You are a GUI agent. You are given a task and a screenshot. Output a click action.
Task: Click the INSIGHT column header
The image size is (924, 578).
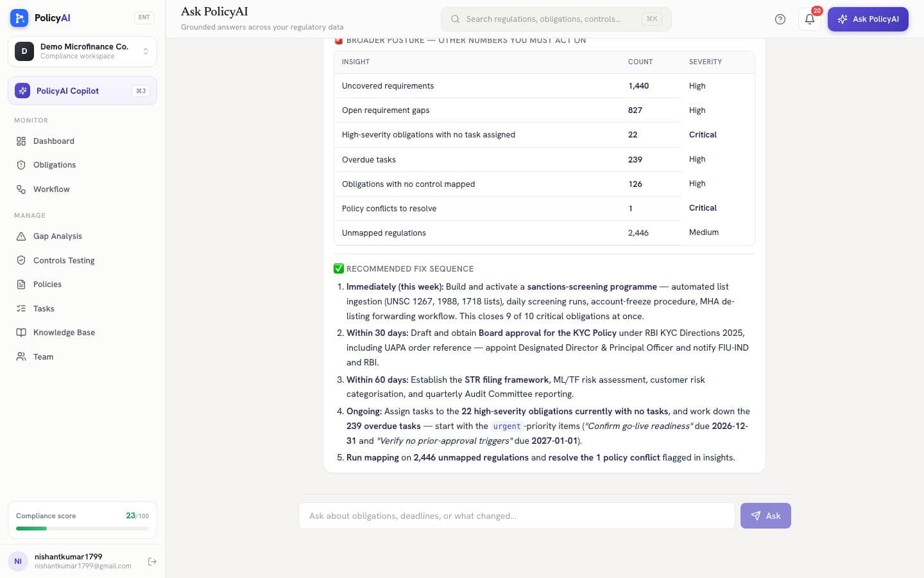355,62
